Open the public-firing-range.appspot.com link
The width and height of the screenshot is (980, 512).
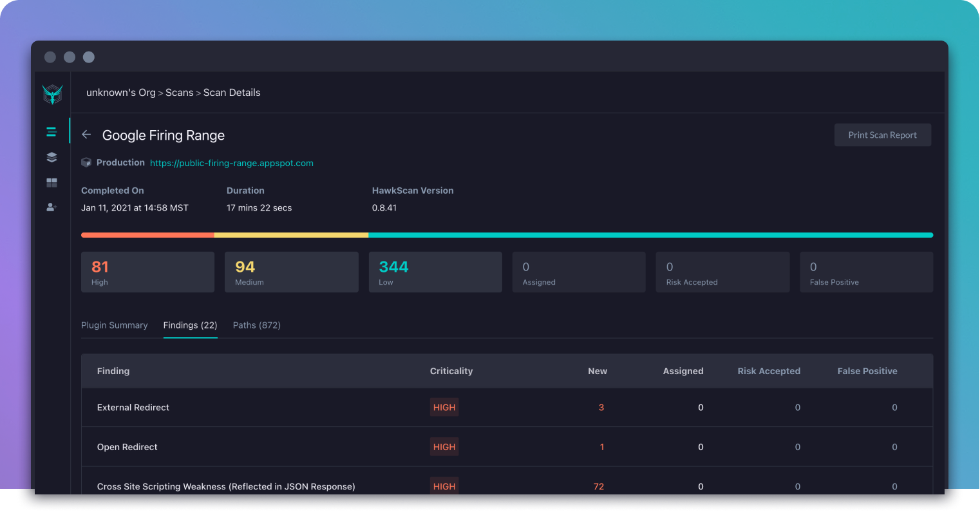tap(232, 163)
